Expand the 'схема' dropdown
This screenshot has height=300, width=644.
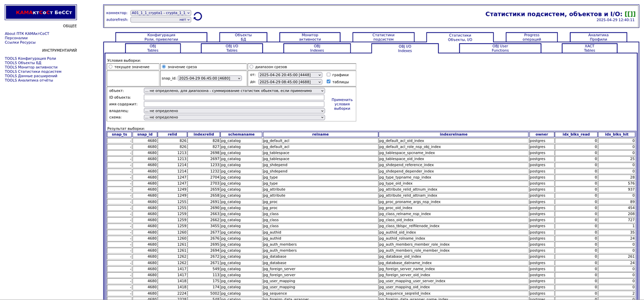pos(234,117)
